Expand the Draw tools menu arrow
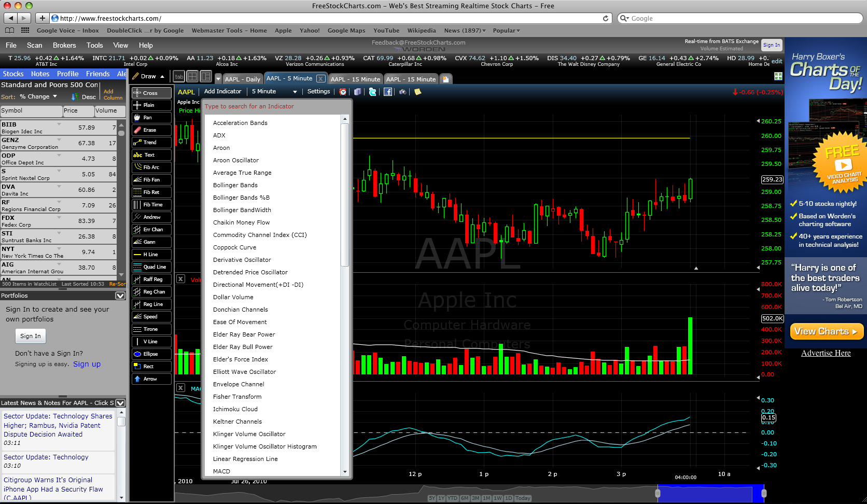Image resolution: width=867 pixels, height=504 pixels. click(162, 77)
